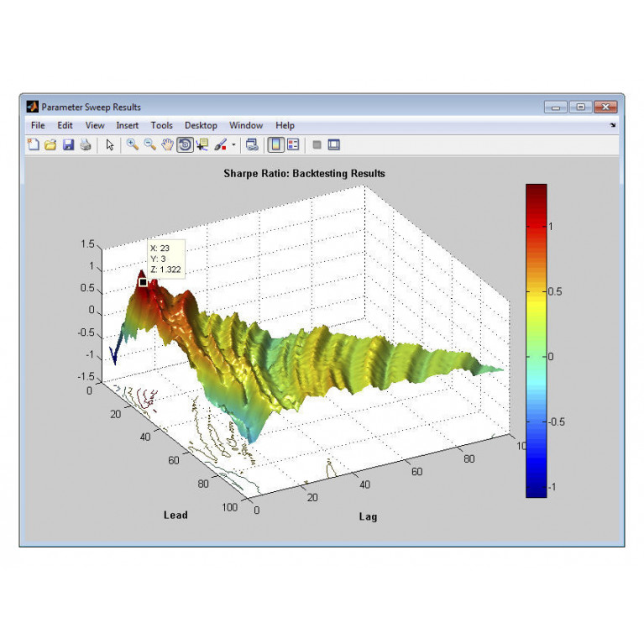The image size is (644, 644).
Task: Open the Insert menu
Action: [x=128, y=125]
